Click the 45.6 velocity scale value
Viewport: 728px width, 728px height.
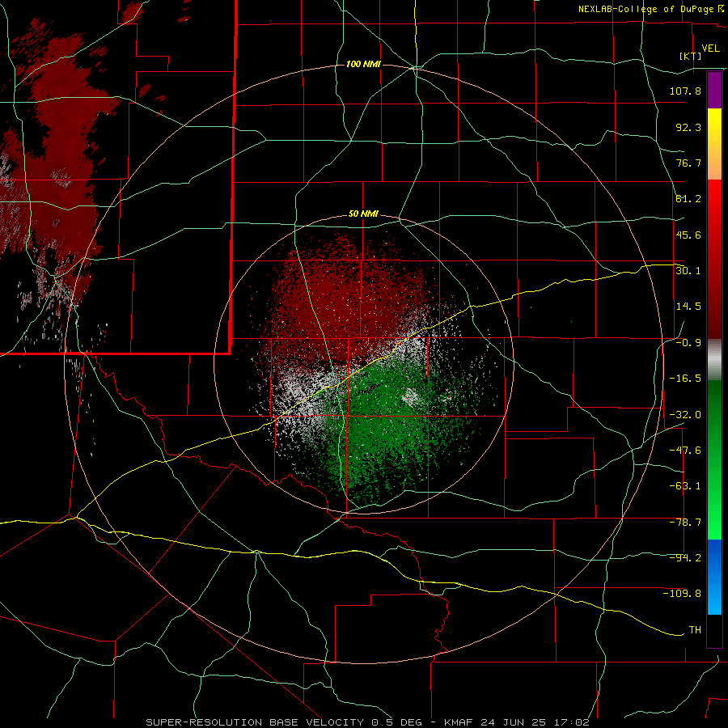pos(688,235)
